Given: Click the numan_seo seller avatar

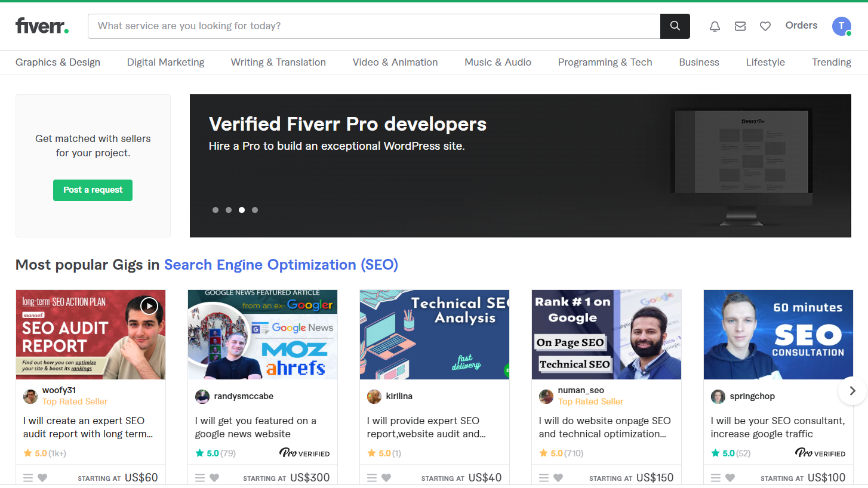Looking at the screenshot, I should 546,397.
